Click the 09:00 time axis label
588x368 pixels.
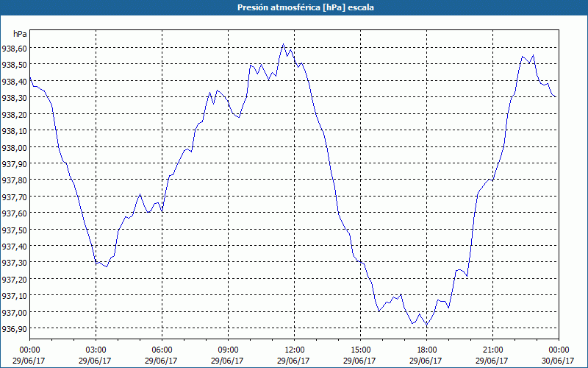(228, 350)
